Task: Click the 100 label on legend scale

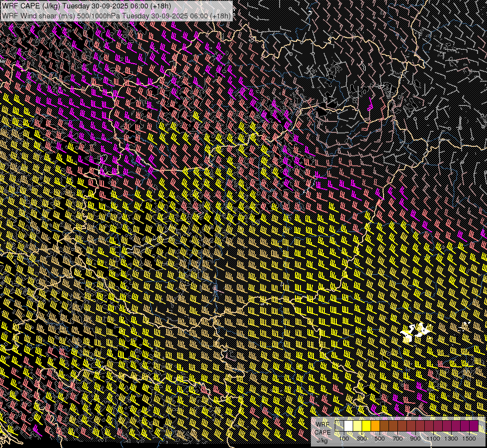Action: coord(344,439)
